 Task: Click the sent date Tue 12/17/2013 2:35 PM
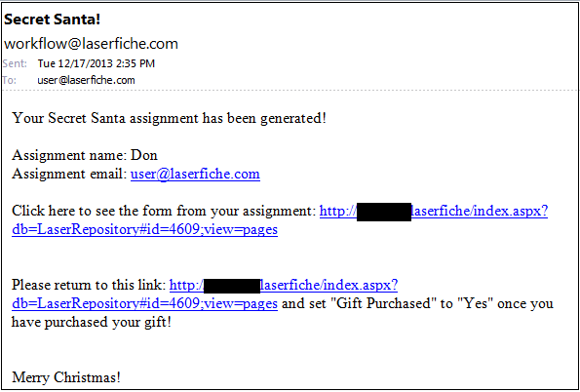pyautogui.click(x=97, y=63)
